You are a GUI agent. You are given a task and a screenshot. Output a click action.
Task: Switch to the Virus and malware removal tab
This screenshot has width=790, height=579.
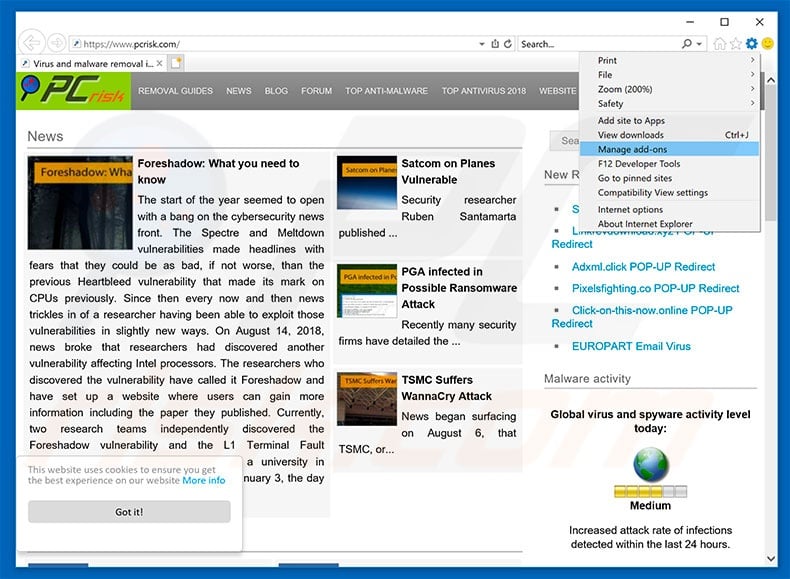click(x=91, y=63)
